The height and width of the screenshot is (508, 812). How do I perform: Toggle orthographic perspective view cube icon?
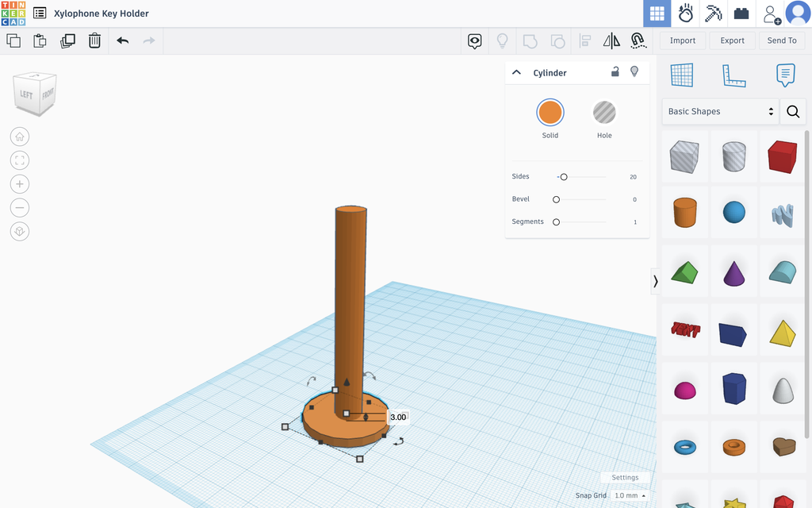pyautogui.click(x=20, y=231)
